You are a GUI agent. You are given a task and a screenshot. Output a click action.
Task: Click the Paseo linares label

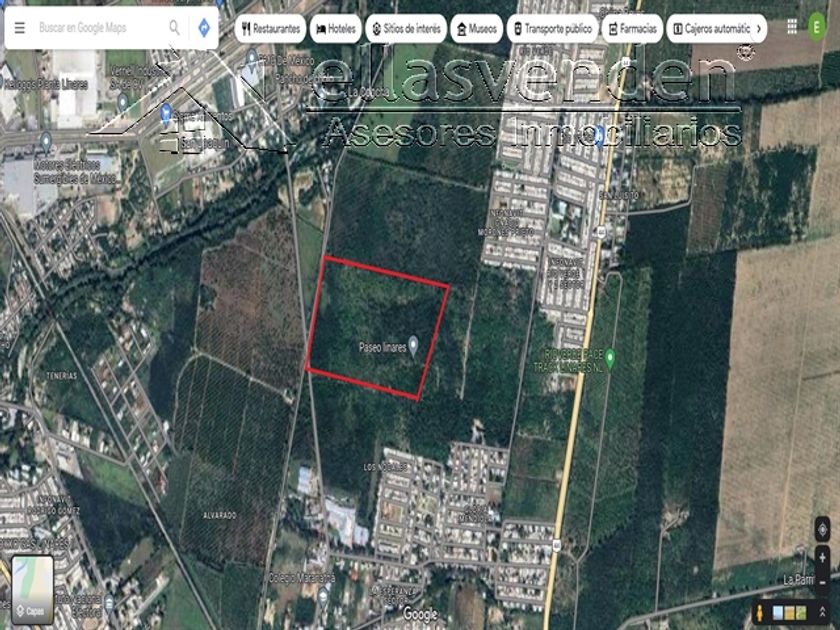click(382, 348)
